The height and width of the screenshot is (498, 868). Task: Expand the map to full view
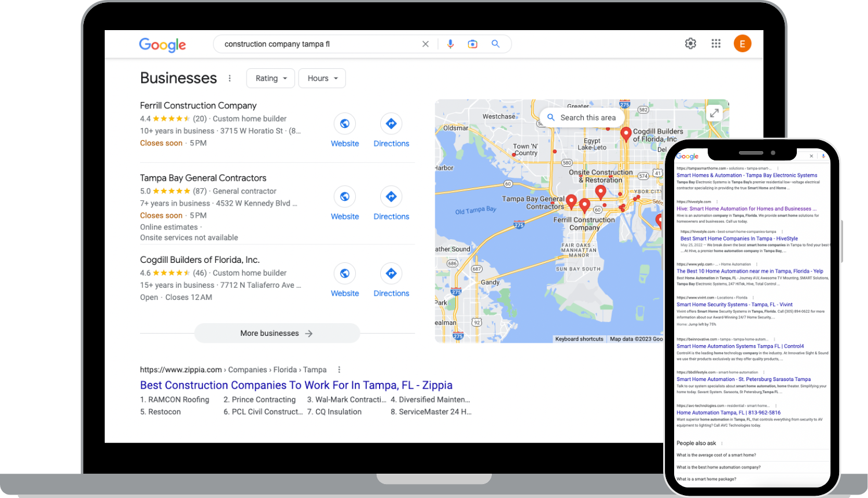click(x=714, y=113)
